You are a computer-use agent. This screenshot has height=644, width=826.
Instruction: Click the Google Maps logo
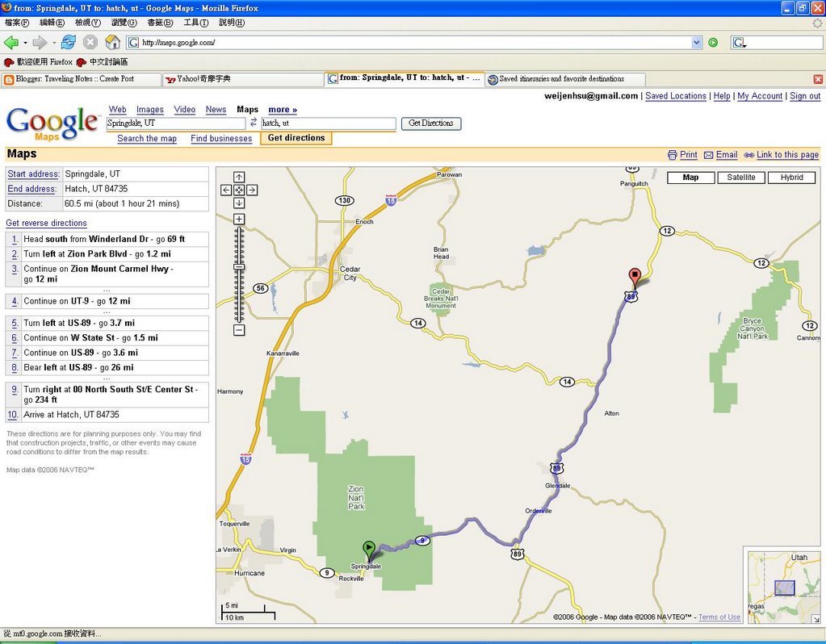tap(52, 123)
